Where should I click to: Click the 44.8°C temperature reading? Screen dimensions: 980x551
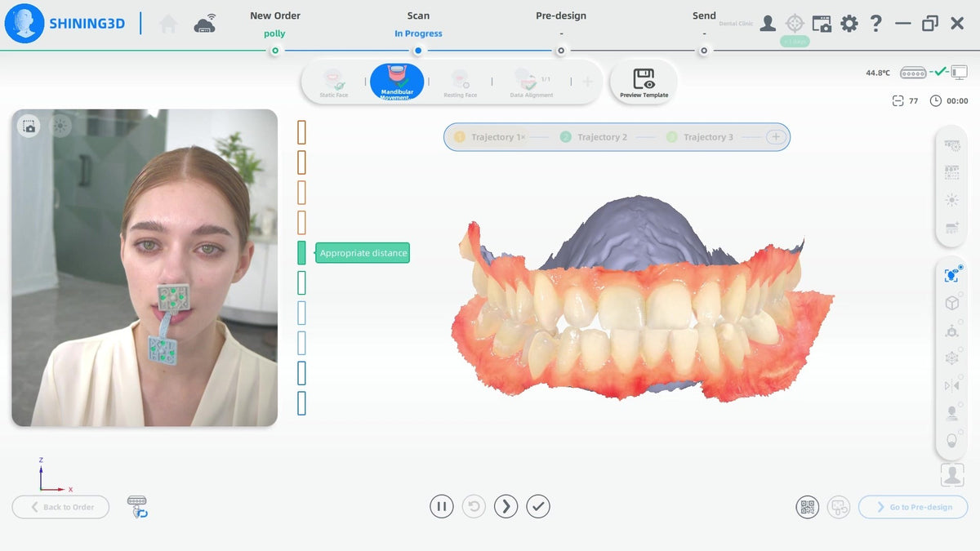click(x=878, y=73)
